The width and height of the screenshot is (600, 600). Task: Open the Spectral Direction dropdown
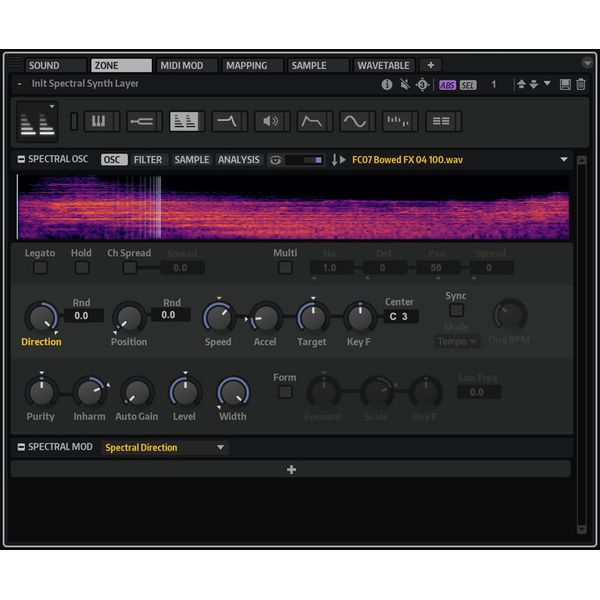pyautogui.click(x=165, y=448)
